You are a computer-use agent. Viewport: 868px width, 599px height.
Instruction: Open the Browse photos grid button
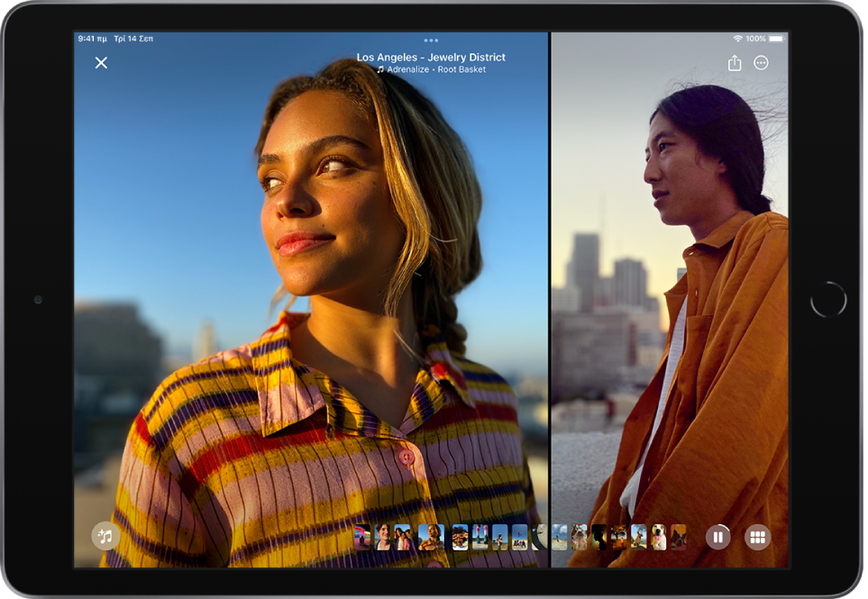758,538
